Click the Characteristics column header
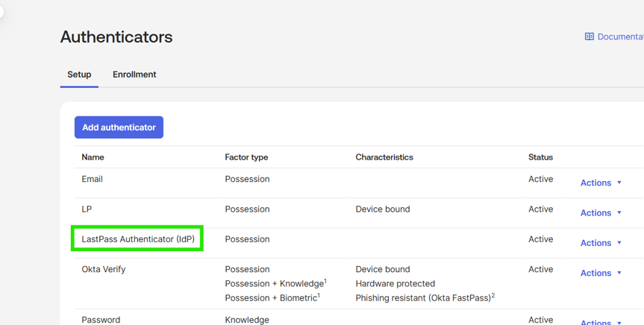The image size is (644, 325). pyautogui.click(x=384, y=157)
